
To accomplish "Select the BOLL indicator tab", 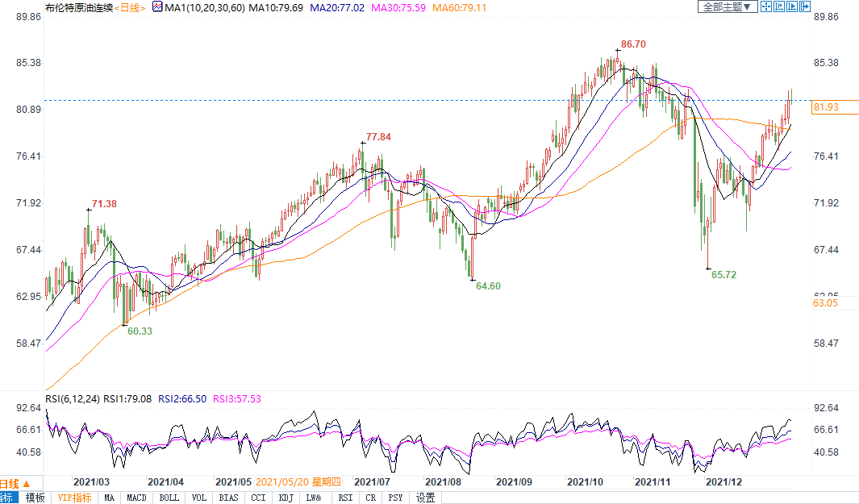I will point(169,498).
